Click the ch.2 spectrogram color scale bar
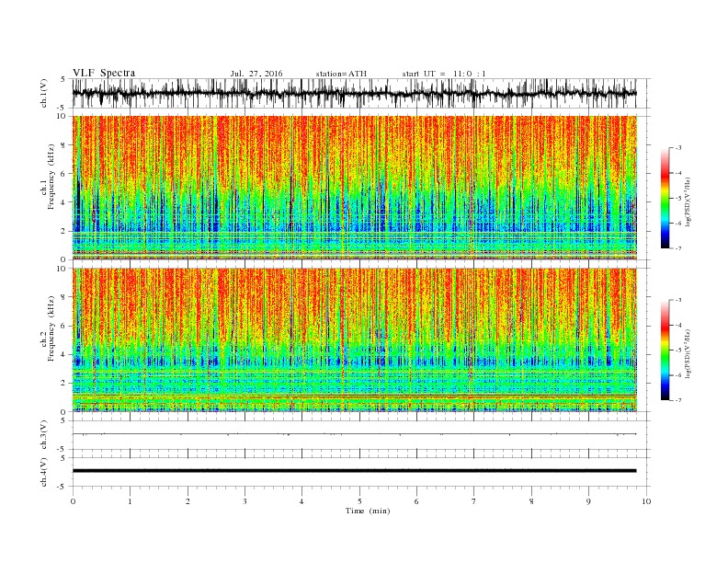 point(665,350)
